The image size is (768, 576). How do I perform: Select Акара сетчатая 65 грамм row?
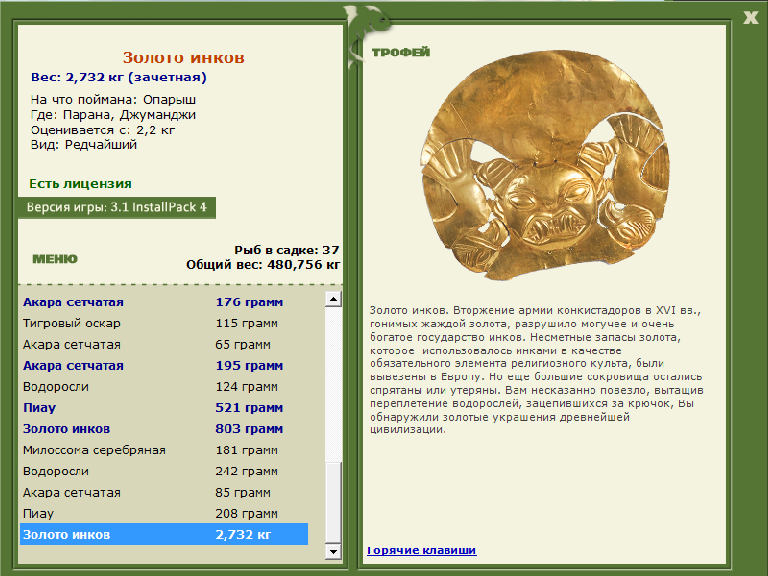click(x=164, y=345)
